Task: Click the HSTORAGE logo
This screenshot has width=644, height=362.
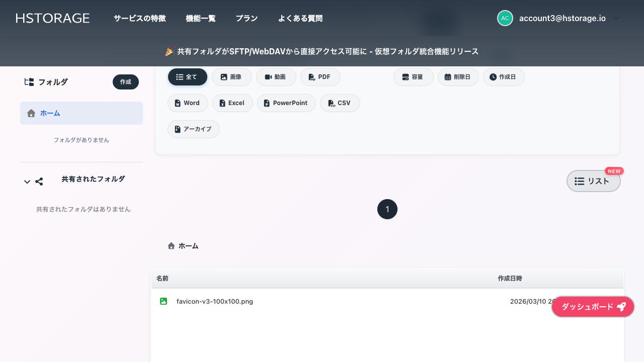Action: 53,19
